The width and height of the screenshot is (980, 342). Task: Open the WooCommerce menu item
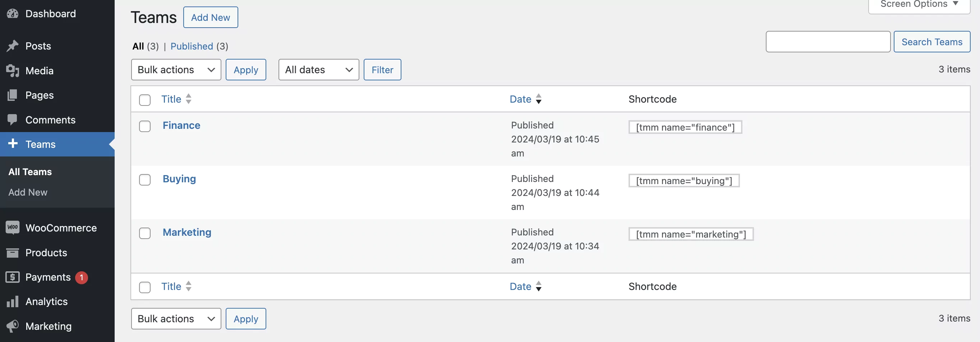point(57,228)
